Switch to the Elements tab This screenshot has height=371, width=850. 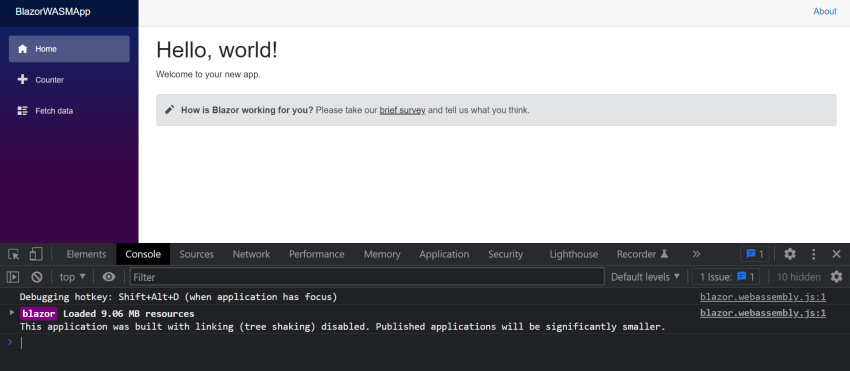point(86,254)
